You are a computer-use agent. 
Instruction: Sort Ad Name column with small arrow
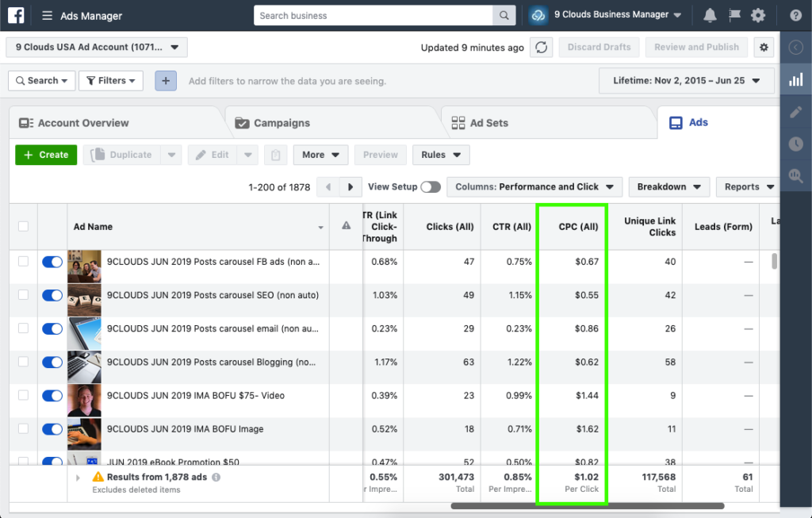tap(320, 228)
